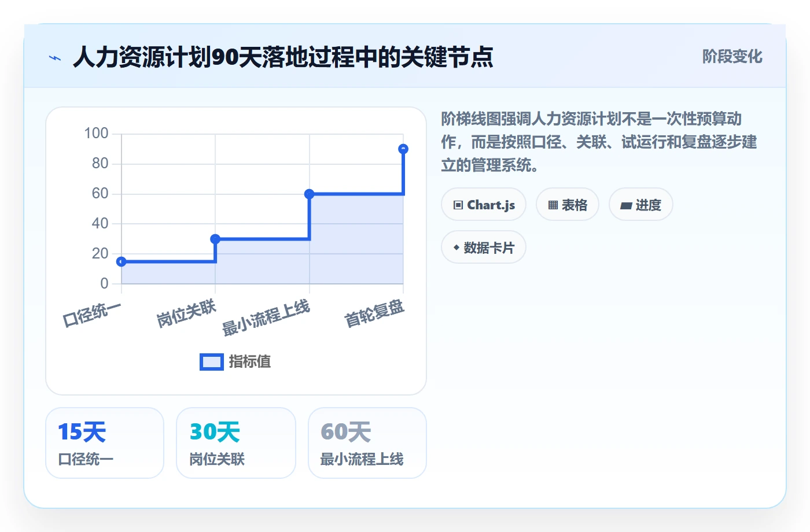
Task: Click the 进度 bar icon
Action: [x=626, y=205]
